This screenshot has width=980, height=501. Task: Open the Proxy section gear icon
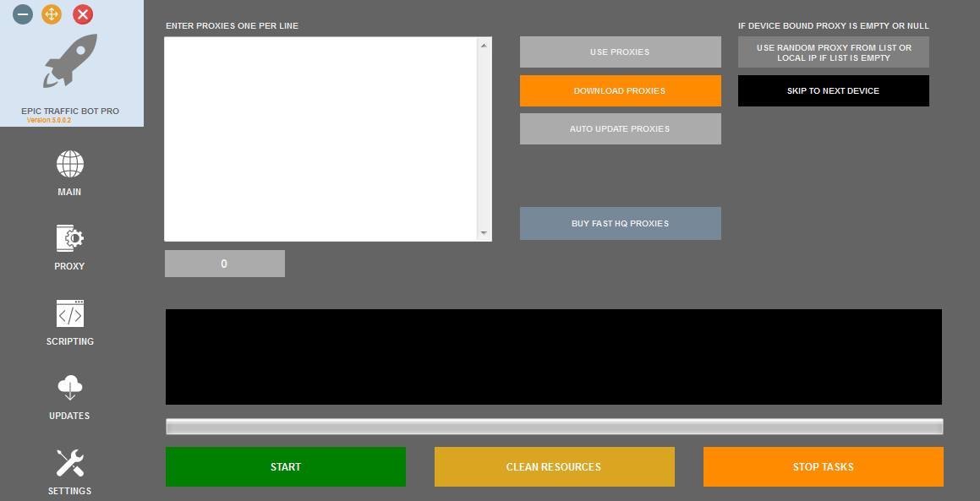[x=70, y=238]
